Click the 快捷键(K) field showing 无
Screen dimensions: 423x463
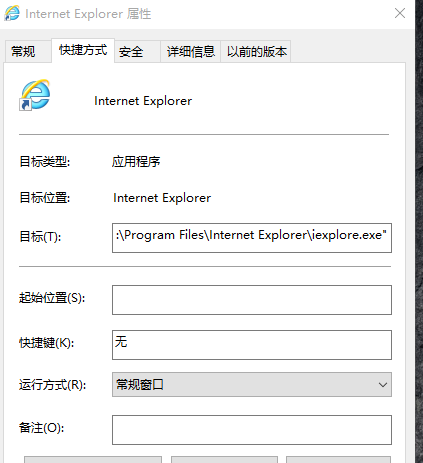click(x=252, y=345)
